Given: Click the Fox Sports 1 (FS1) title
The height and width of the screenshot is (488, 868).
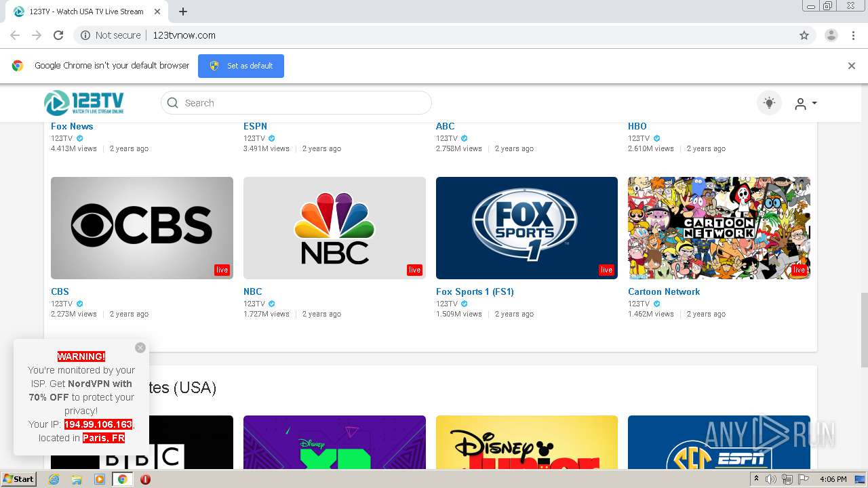Looking at the screenshot, I should (x=475, y=291).
